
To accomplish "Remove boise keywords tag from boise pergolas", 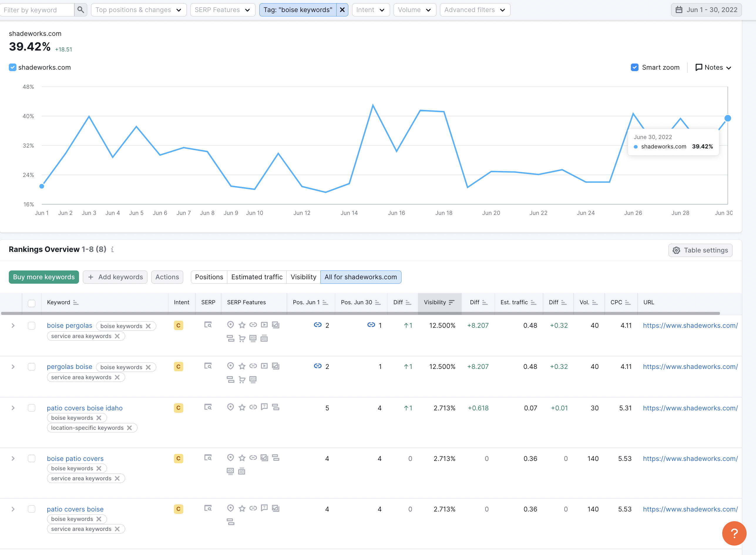I will point(148,326).
